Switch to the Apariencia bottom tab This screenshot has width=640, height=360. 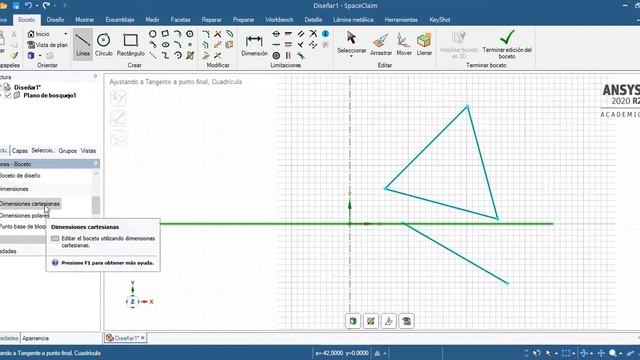tap(36, 338)
